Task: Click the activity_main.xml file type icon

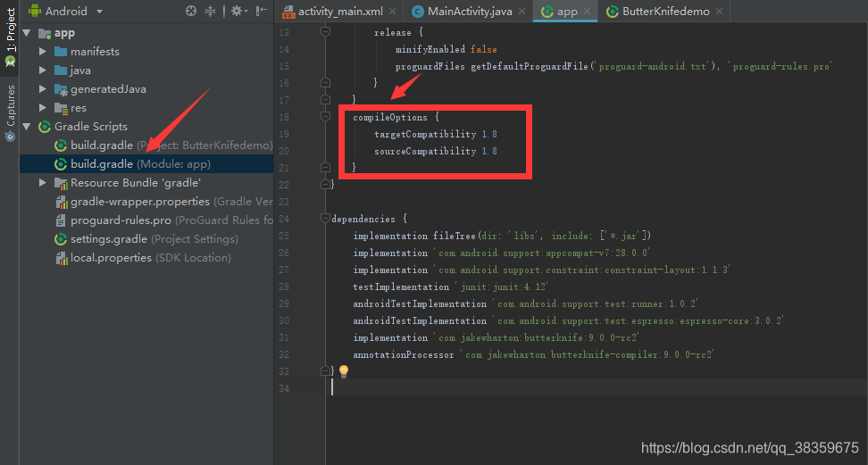Action: pos(288,12)
